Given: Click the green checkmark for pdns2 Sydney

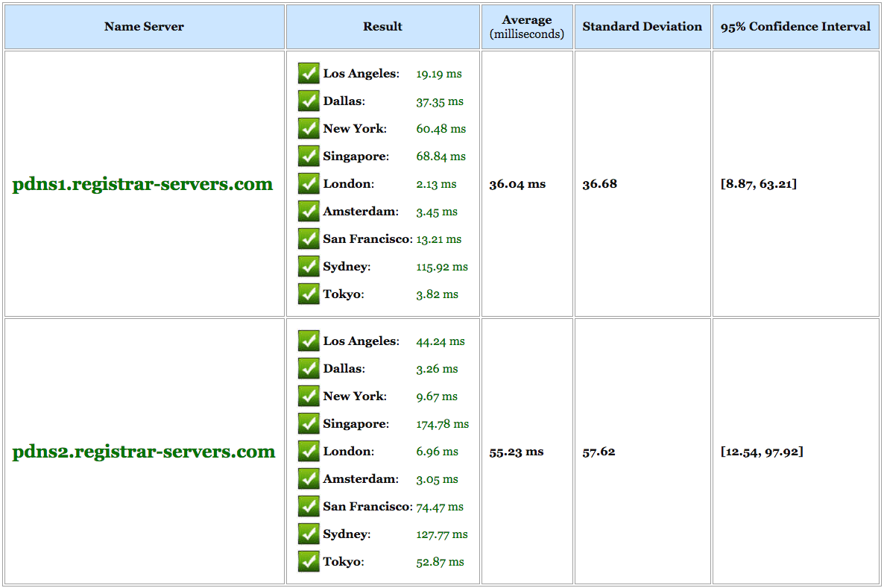Looking at the screenshot, I should click(x=309, y=534).
